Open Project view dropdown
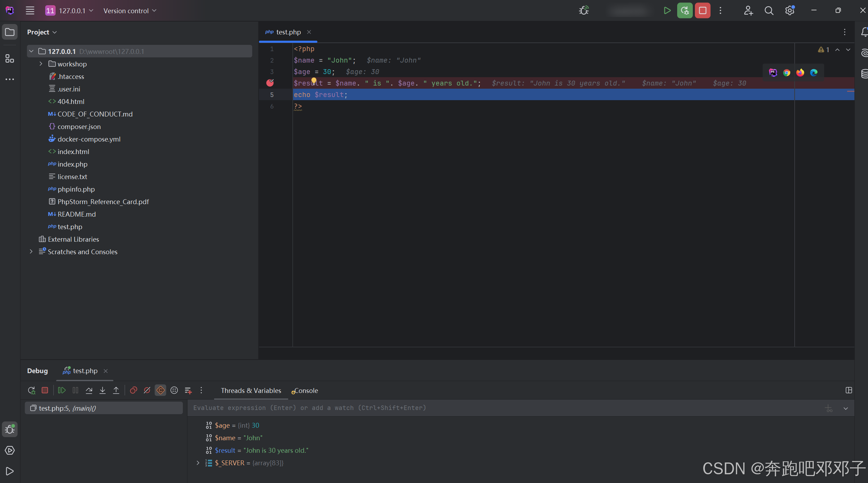868x483 pixels. click(x=42, y=32)
